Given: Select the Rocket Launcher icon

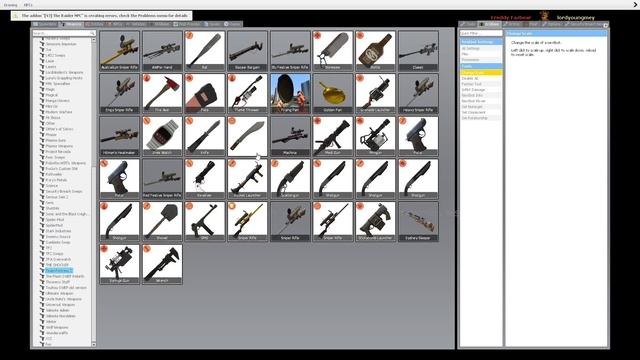Looking at the screenshot, I should (247, 179).
